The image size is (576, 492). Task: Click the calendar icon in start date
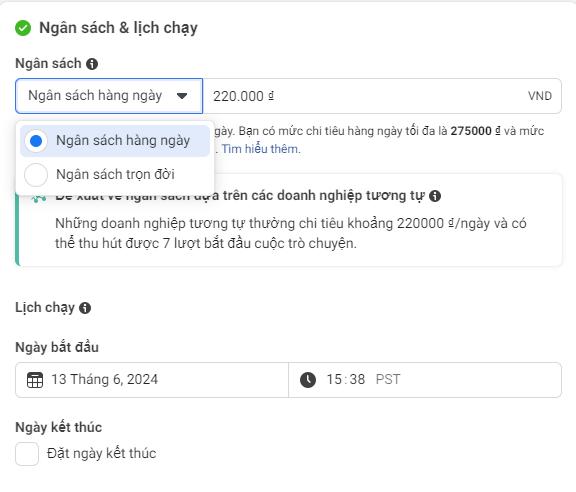pos(35,380)
